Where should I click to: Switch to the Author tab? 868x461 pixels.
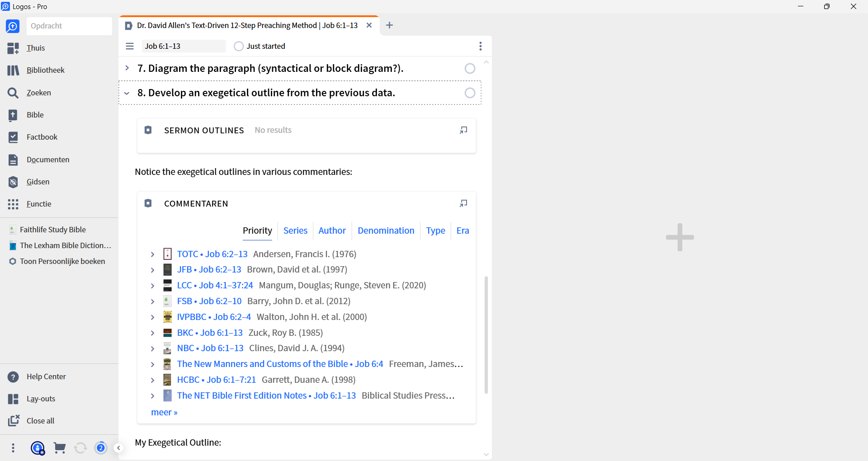pyautogui.click(x=332, y=230)
